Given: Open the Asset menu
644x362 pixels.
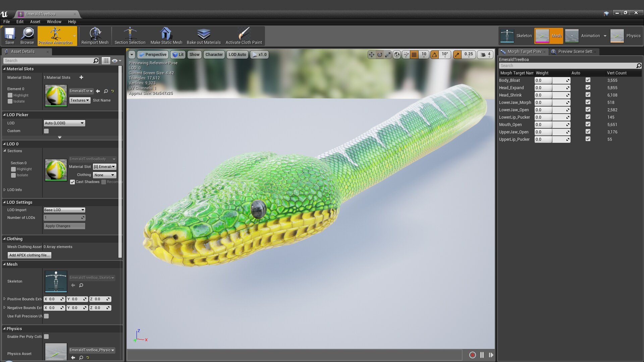Looking at the screenshot, I should (35, 21).
